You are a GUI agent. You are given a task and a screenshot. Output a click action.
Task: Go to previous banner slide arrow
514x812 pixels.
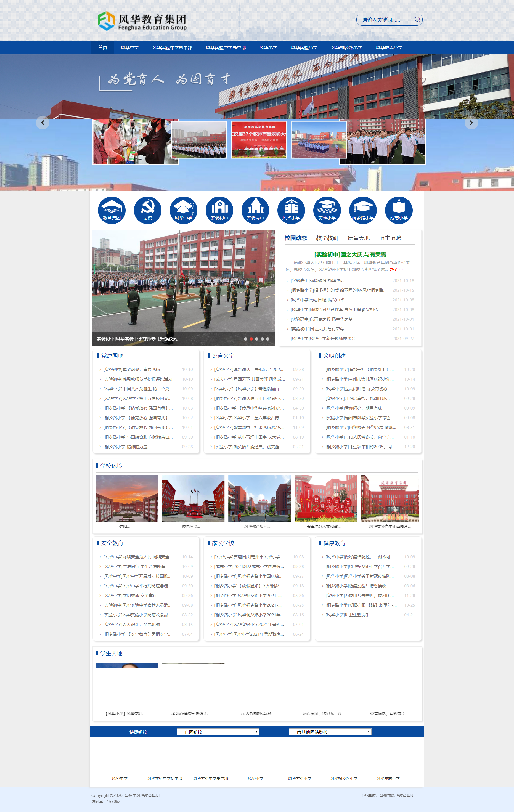(43, 123)
